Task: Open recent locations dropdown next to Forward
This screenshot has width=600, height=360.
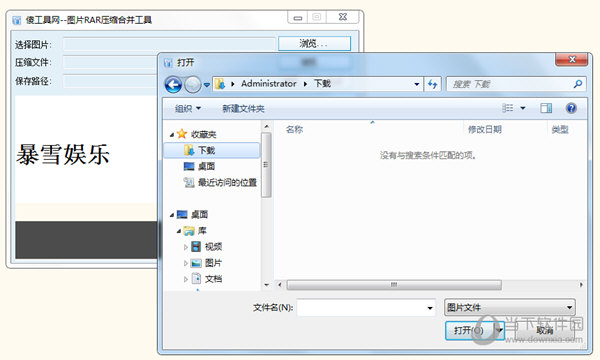Action: (x=207, y=85)
